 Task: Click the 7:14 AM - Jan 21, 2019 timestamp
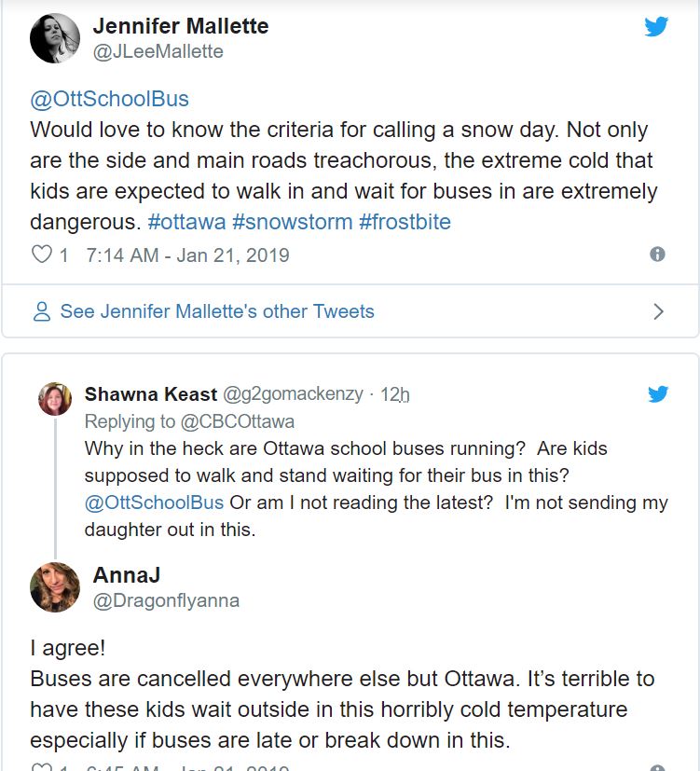tap(187, 255)
